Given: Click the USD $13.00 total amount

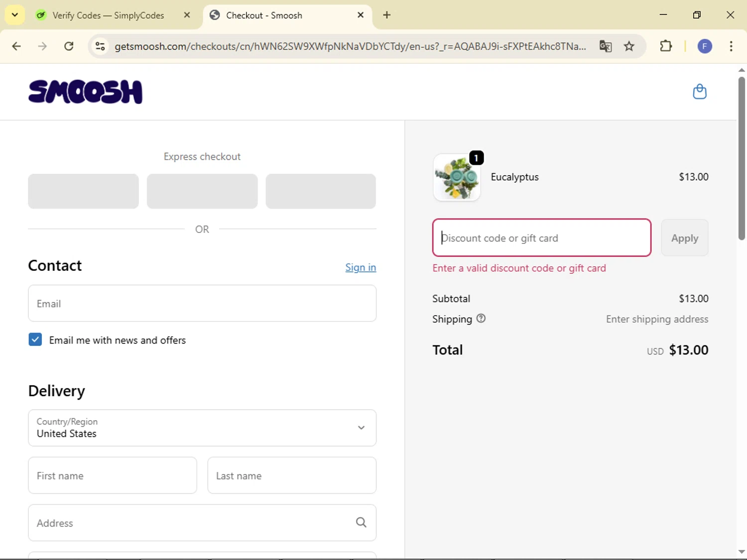Looking at the screenshot, I should point(677,350).
